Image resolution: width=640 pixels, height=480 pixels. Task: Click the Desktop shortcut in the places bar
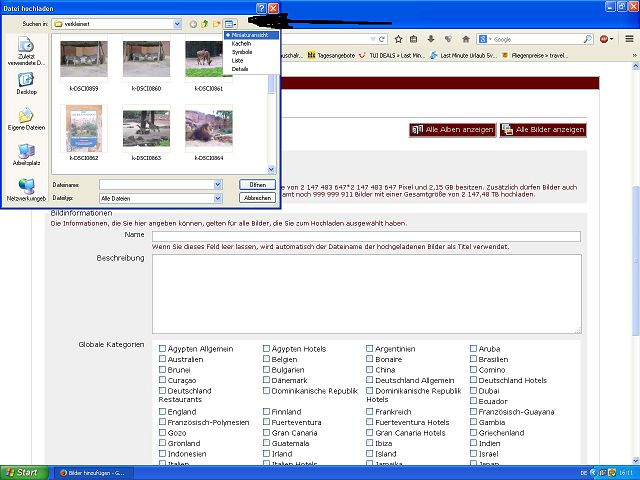26,82
